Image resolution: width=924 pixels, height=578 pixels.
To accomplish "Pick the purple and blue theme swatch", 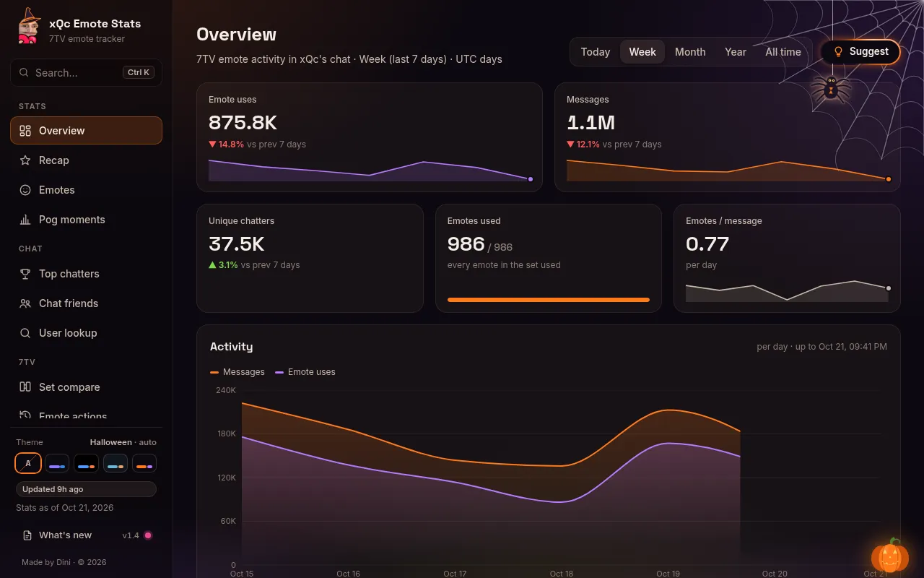I will pos(57,463).
